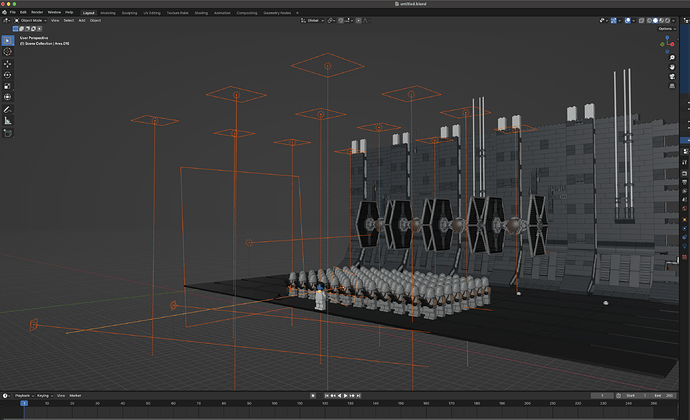Open the Keying dropdown
Viewport: 690px width, 420px height.
pyautogui.click(x=44, y=396)
